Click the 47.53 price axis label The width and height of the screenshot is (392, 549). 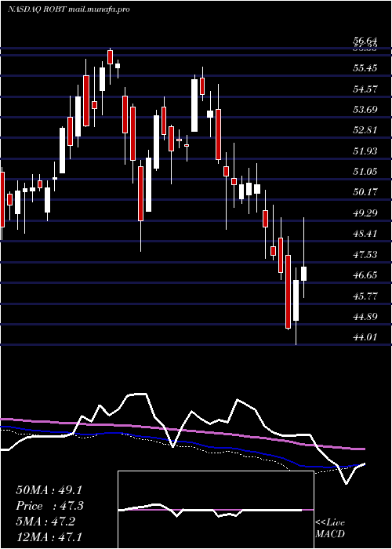click(x=365, y=255)
